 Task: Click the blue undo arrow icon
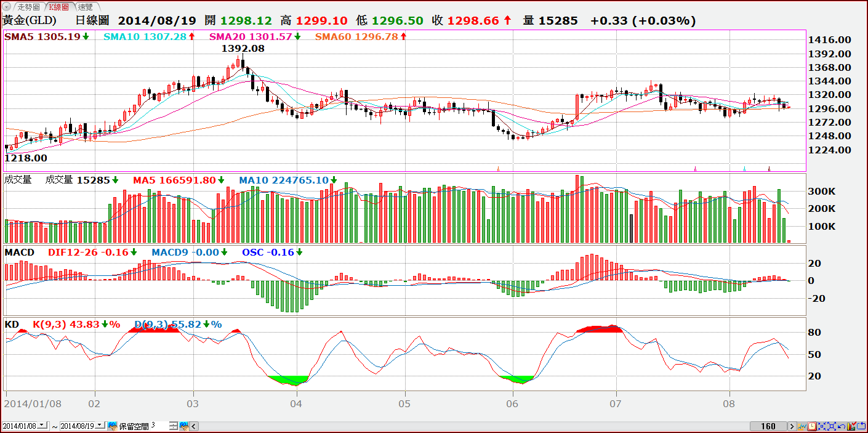[x=842, y=426]
